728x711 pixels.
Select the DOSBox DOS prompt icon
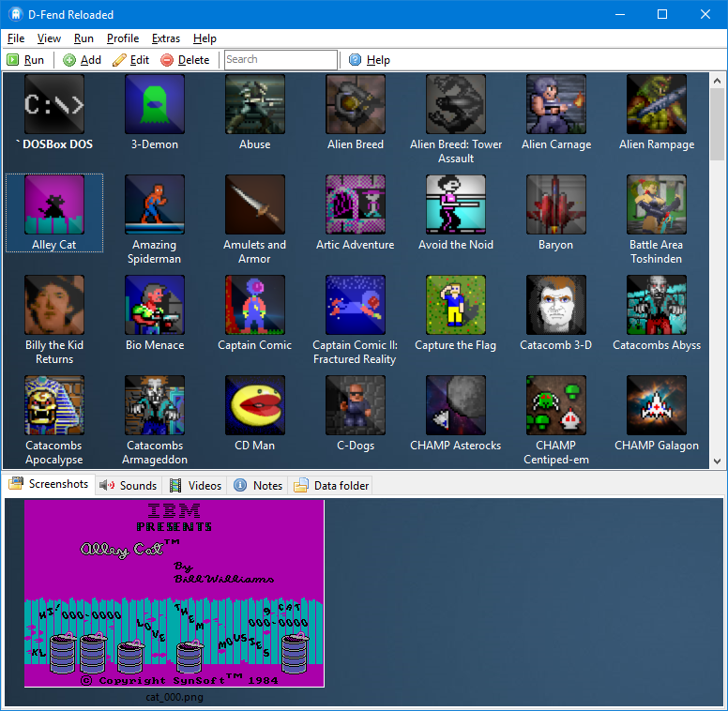point(54,105)
